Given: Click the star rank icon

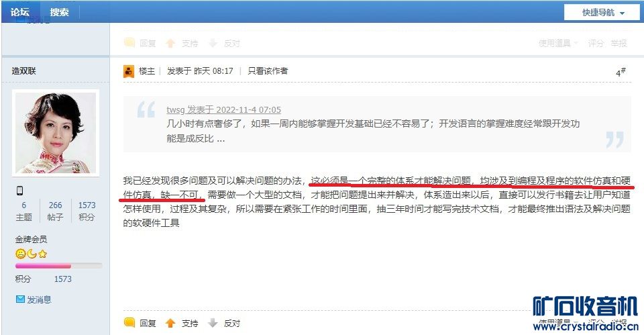Looking at the screenshot, I should click(43, 254).
